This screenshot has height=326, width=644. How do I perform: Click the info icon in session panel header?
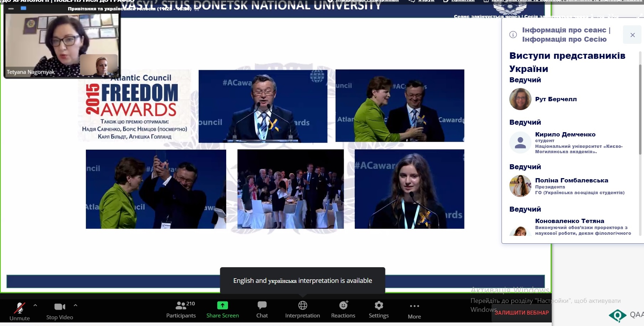(x=513, y=35)
